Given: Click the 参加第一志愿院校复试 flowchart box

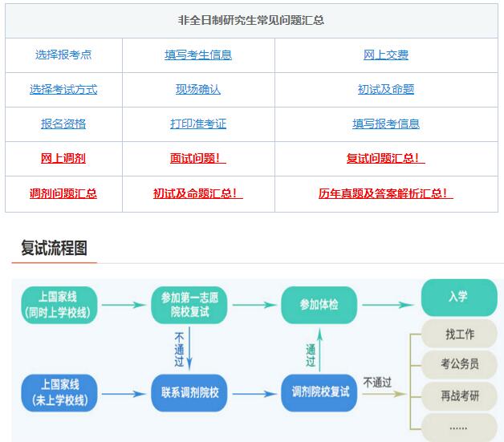Looking at the screenshot, I should 189,304.
